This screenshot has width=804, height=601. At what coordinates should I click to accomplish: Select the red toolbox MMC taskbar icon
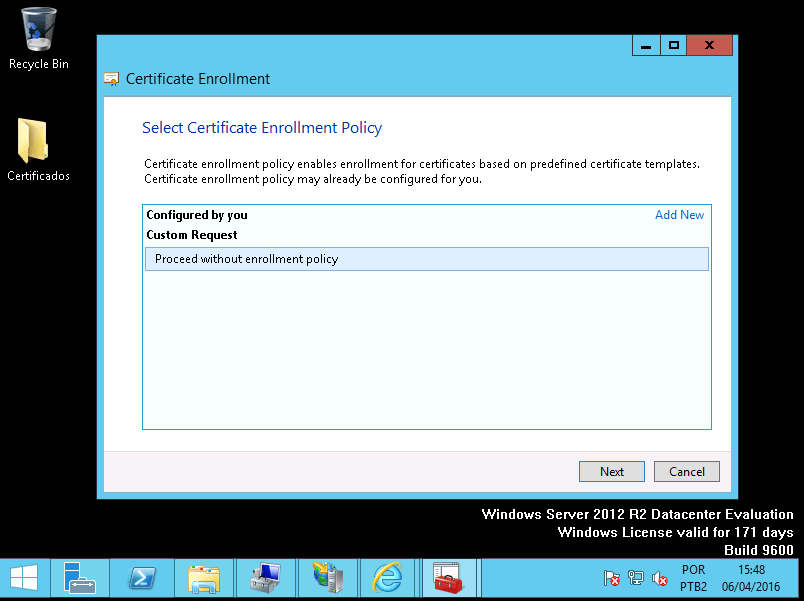[x=449, y=579]
